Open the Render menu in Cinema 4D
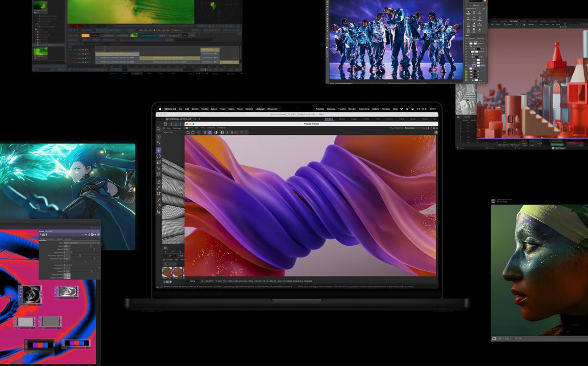Viewport: 588px width, 366px height. (x=352, y=109)
